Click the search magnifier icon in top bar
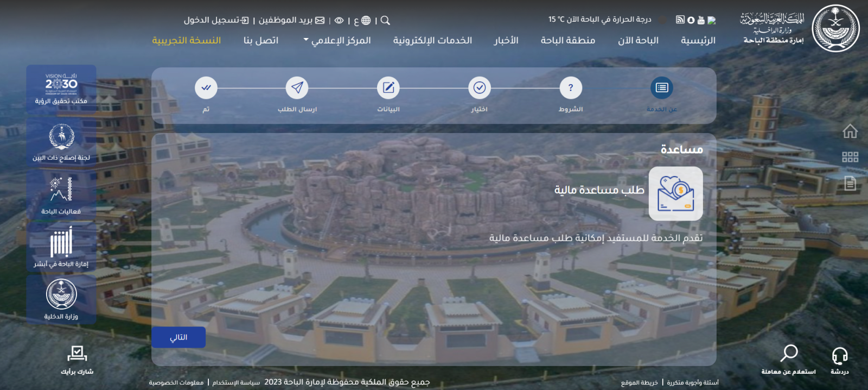868x390 pixels. (x=385, y=21)
